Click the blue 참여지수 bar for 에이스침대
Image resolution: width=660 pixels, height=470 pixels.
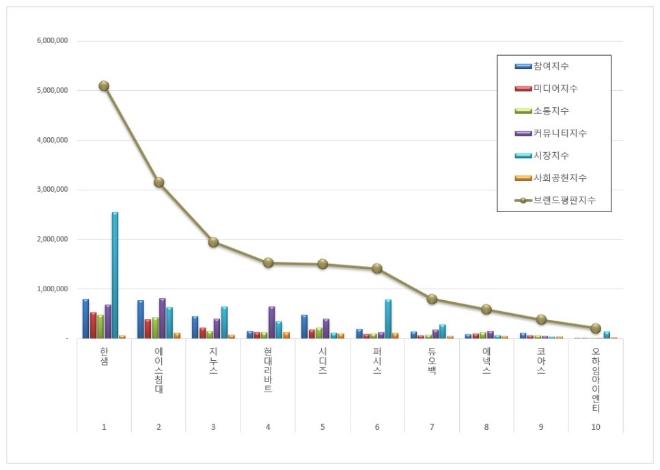click(x=141, y=319)
